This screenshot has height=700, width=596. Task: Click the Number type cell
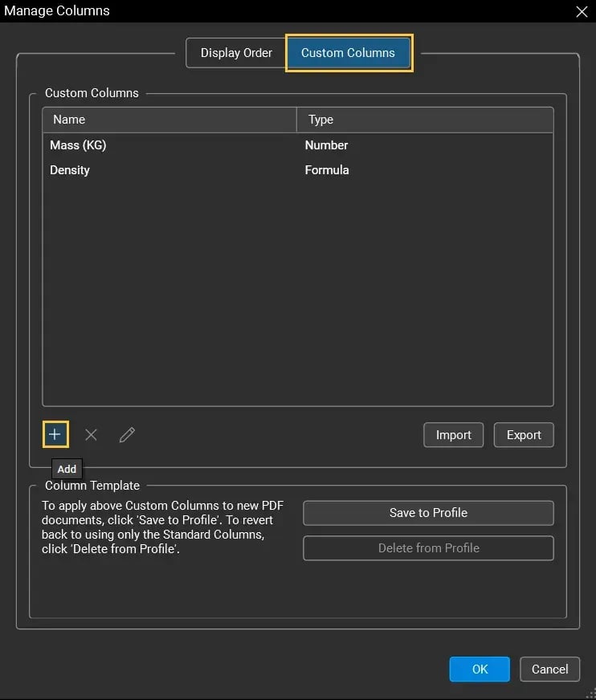pyautogui.click(x=326, y=145)
